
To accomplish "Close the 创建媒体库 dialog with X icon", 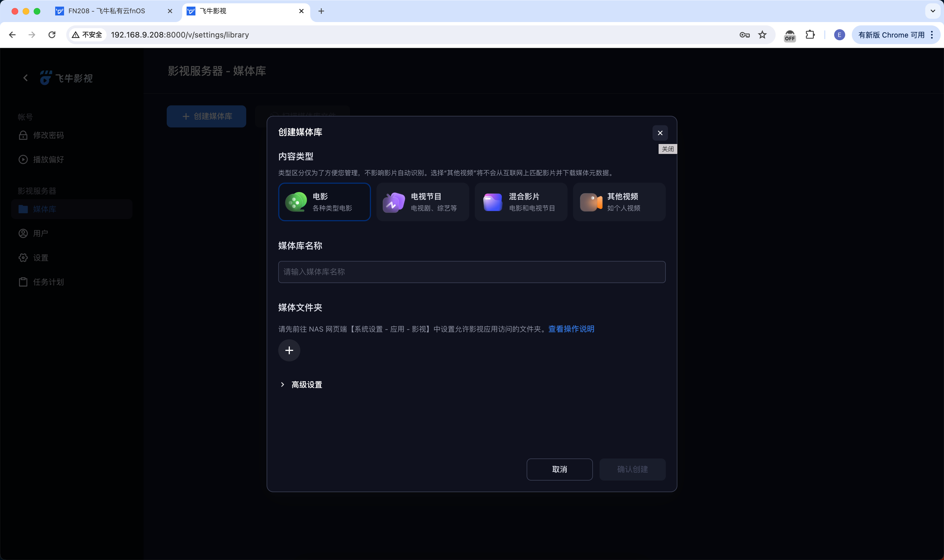I will pos(660,133).
